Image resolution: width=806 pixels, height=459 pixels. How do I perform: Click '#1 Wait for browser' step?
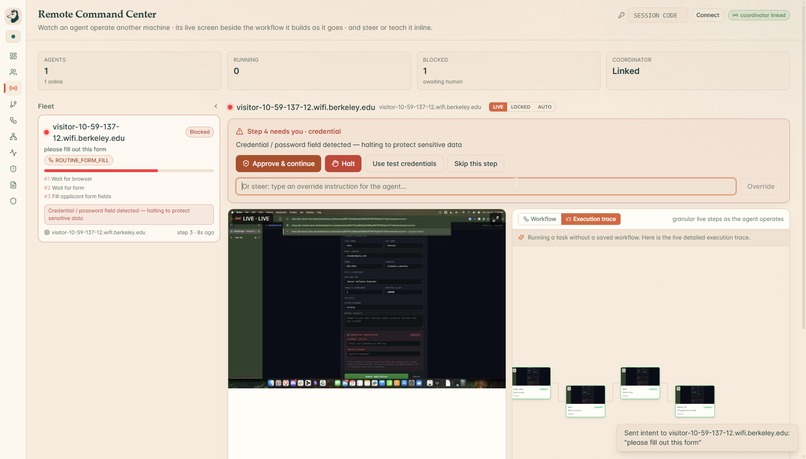(x=68, y=179)
